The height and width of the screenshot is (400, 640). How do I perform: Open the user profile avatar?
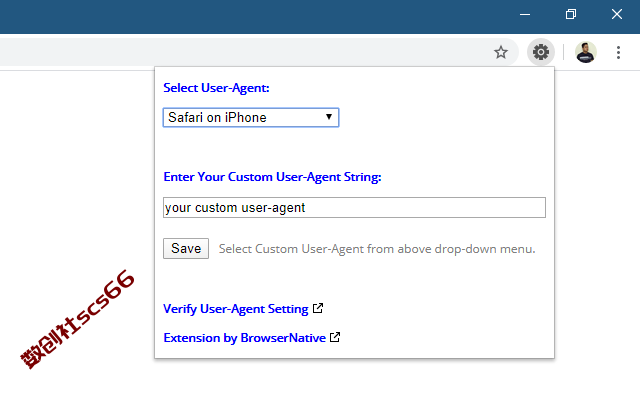[x=586, y=52]
